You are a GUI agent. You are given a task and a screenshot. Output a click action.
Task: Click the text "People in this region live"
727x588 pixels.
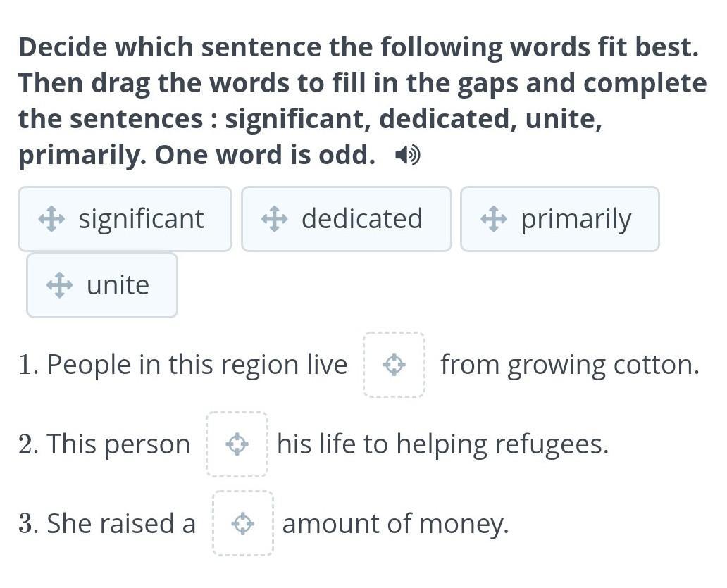coord(197,365)
